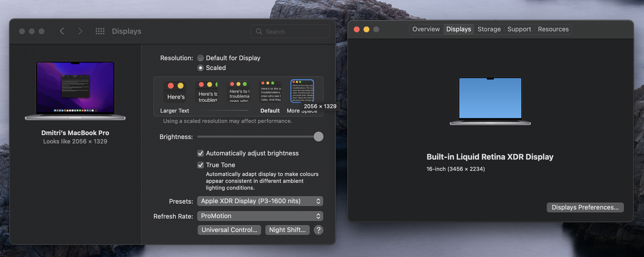Viewport: 644px width, 257px height.
Task: Select the More Space resolution thumbnail
Action: click(302, 91)
